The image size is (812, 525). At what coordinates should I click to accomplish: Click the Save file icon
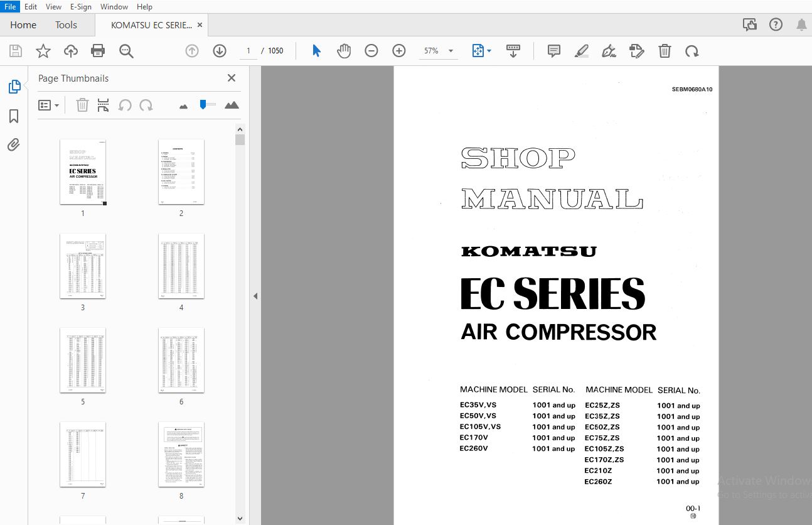coord(15,51)
